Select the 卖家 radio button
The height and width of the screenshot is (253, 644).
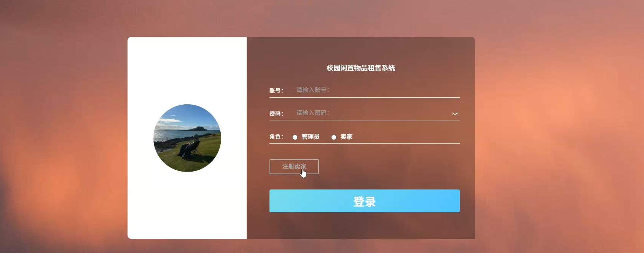334,137
